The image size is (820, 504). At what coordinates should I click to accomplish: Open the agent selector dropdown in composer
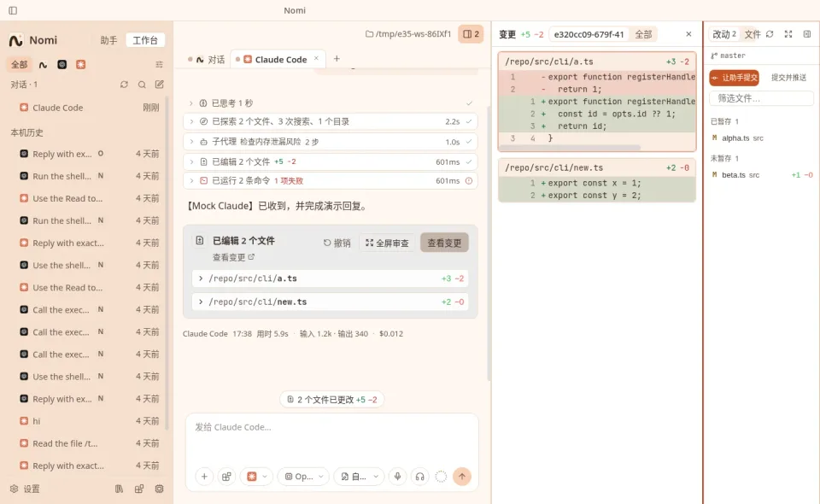(256, 477)
